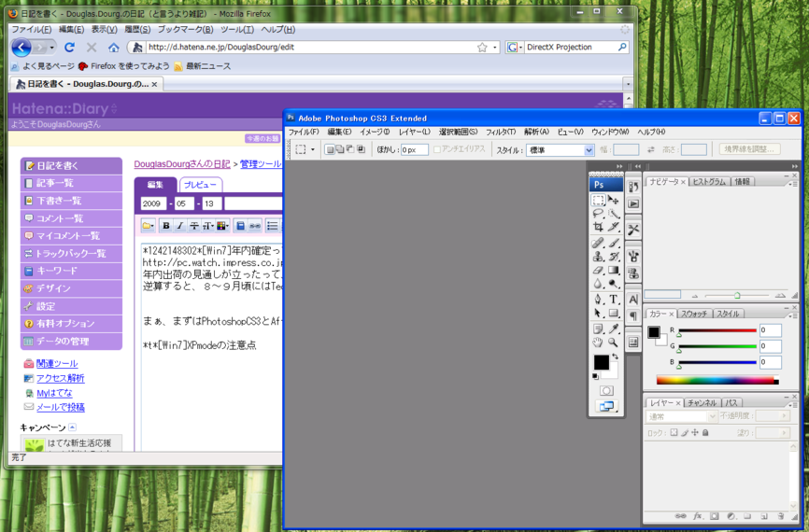This screenshot has height=532, width=809.
Task: Open Firefox search engine dropdown
Action: click(515, 48)
